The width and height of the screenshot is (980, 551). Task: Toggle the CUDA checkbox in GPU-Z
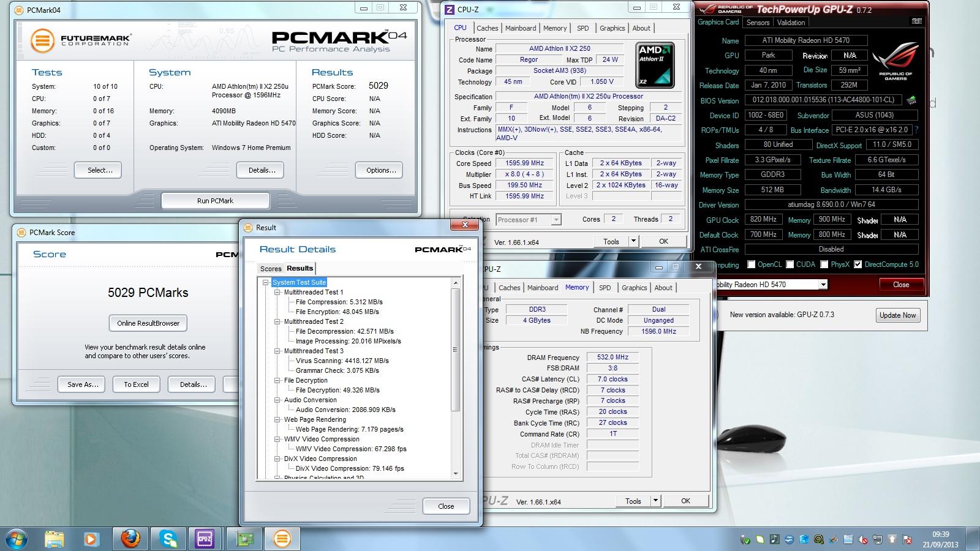coord(790,264)
